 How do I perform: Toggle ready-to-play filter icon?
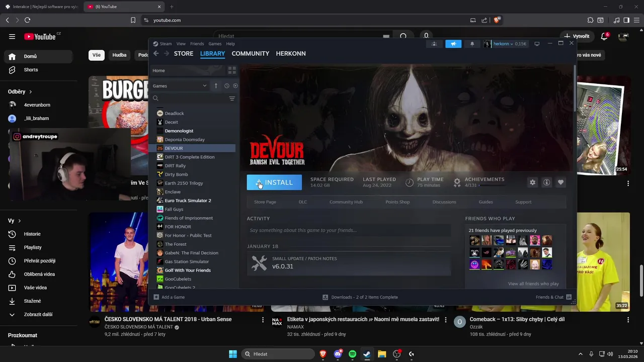[235, 86]
